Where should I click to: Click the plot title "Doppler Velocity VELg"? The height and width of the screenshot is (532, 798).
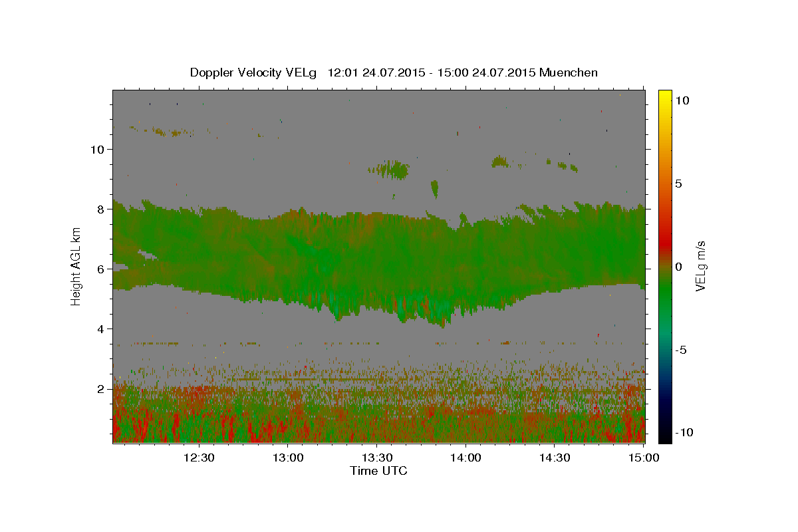tap(255, 72)
